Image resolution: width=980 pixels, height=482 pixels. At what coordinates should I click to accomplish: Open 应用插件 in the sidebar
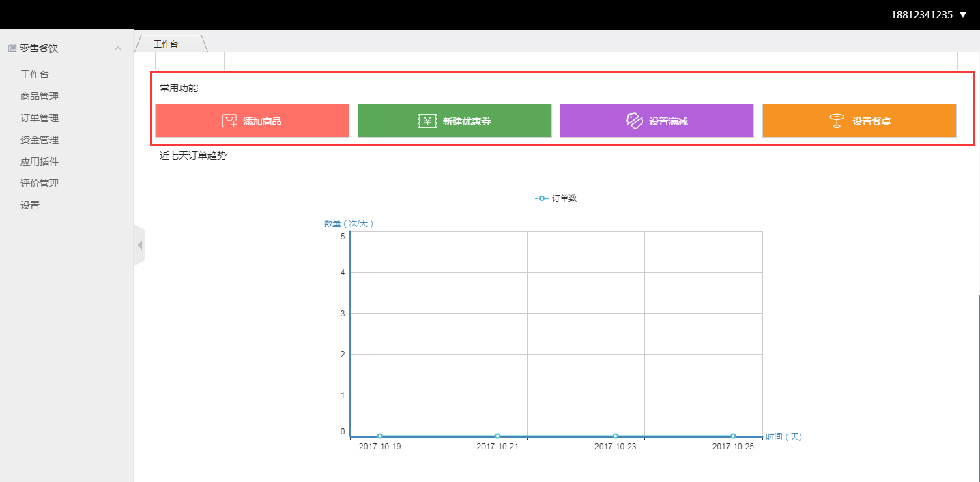(40, 162)
